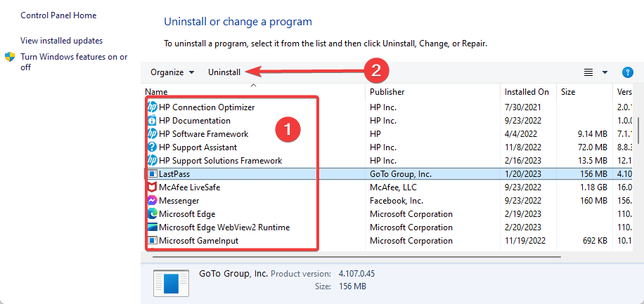Select the HP Support Assistant question-mark icon

[152, 147]
